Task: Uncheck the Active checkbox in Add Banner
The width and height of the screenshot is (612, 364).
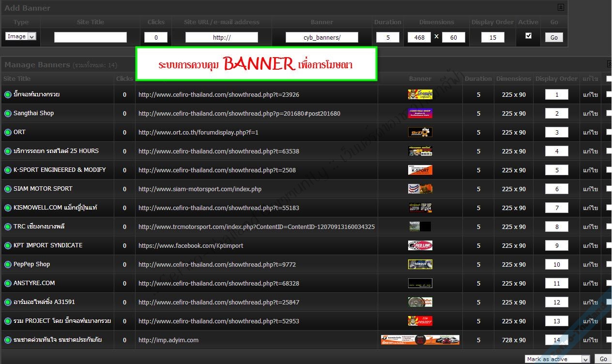Action: pyautogui.click(x=528, y=36)
